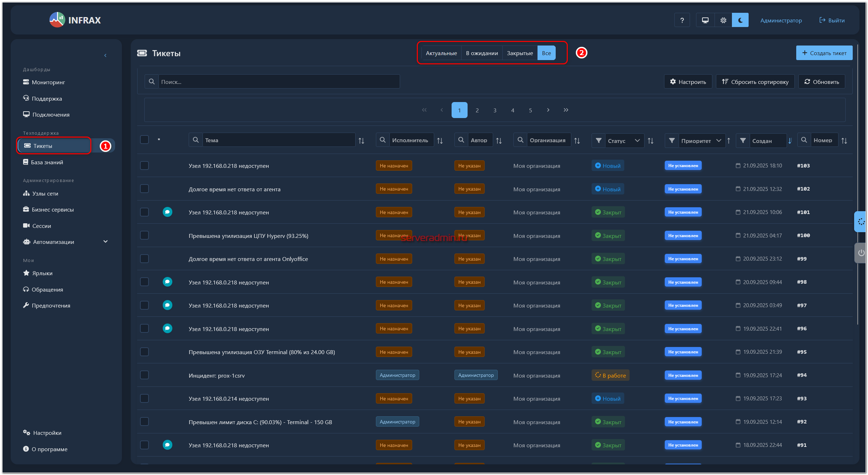
Task: Open the Статус filter dropdown
Action: (625, 140)
